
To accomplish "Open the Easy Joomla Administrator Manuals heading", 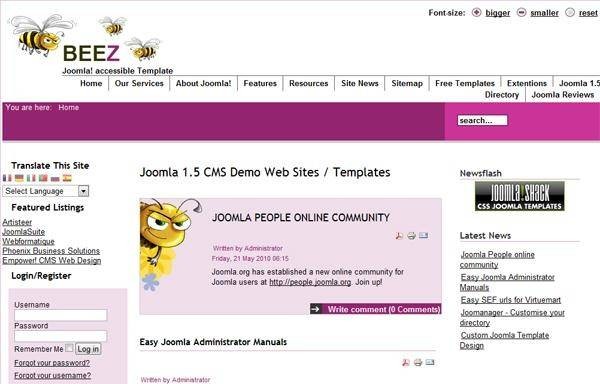I will tap(213, 342).
